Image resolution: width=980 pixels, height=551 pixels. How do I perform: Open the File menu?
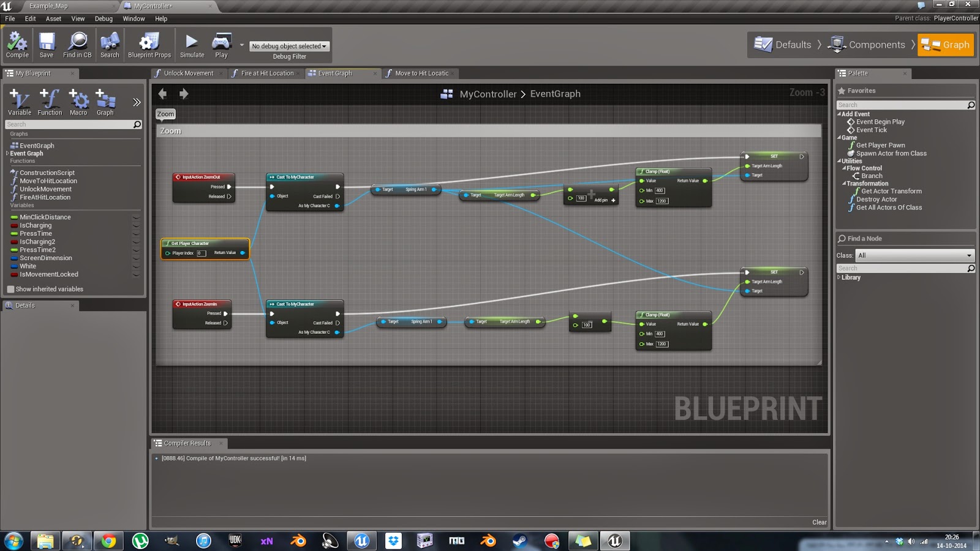(x=10, y=18)
